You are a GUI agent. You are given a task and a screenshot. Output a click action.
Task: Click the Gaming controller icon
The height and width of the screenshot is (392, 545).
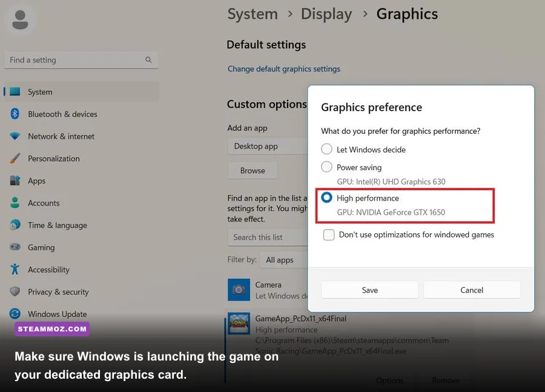point(15,247)
